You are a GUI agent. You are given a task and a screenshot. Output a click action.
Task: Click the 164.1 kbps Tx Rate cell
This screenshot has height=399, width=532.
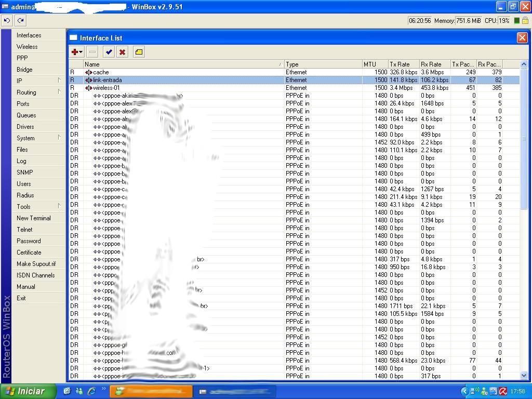tap(403, 119)
